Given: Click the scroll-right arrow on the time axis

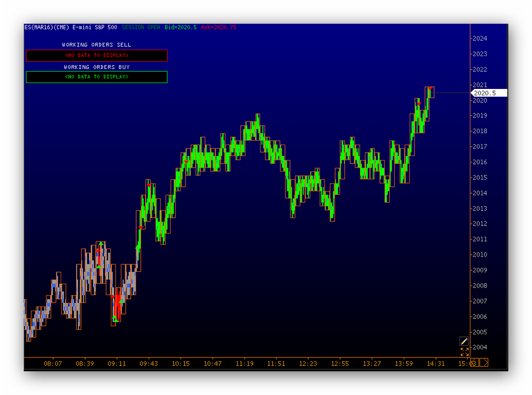Looking at the screenshot, I should [x=484, y=363].
